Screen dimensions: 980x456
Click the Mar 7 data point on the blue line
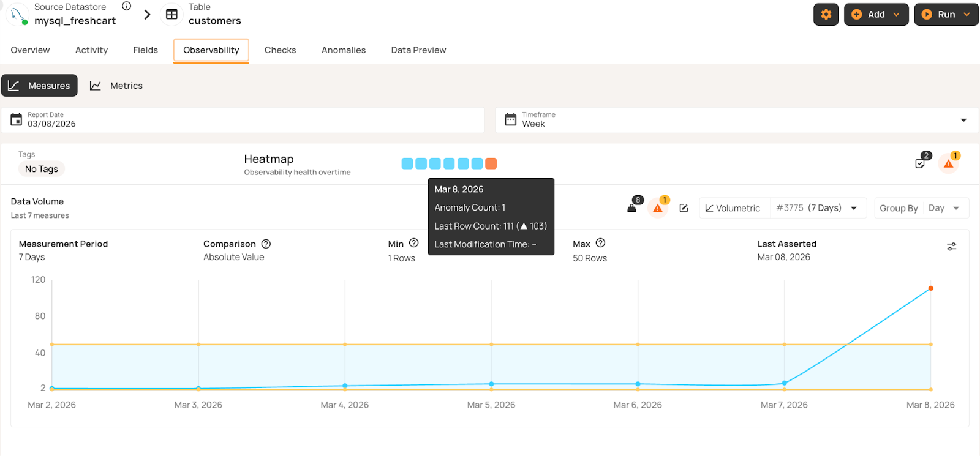[x=785, y=383]
